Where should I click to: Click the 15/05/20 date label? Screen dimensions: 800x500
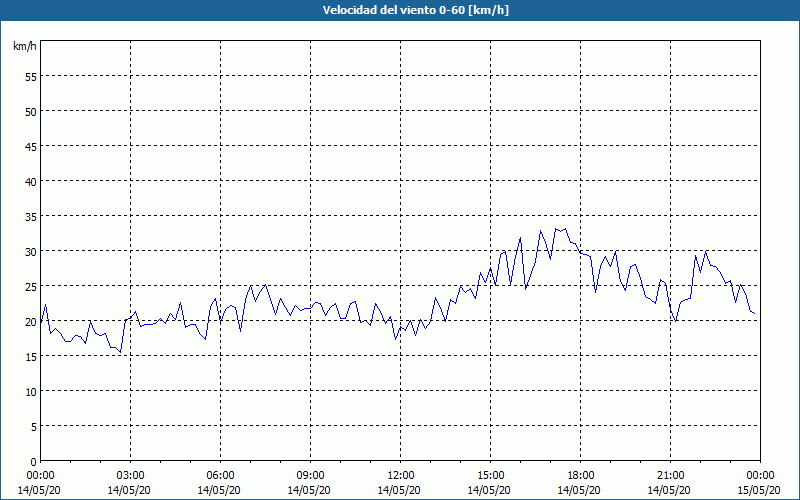[x=759, y=490]
